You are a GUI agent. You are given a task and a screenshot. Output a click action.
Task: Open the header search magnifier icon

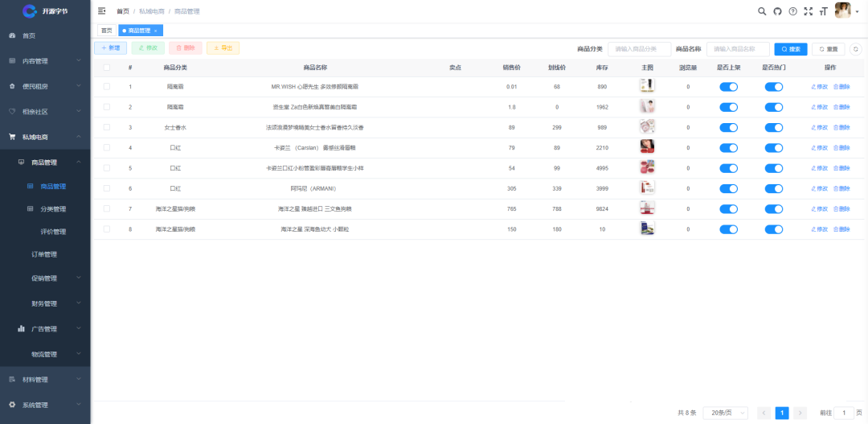[762, 11]
